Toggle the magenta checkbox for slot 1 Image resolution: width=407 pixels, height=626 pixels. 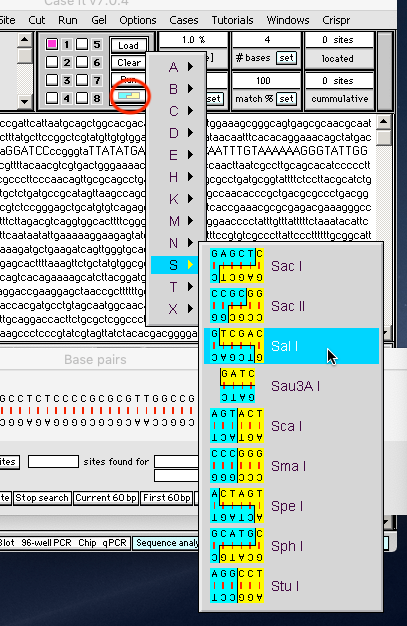pos(52,44)
